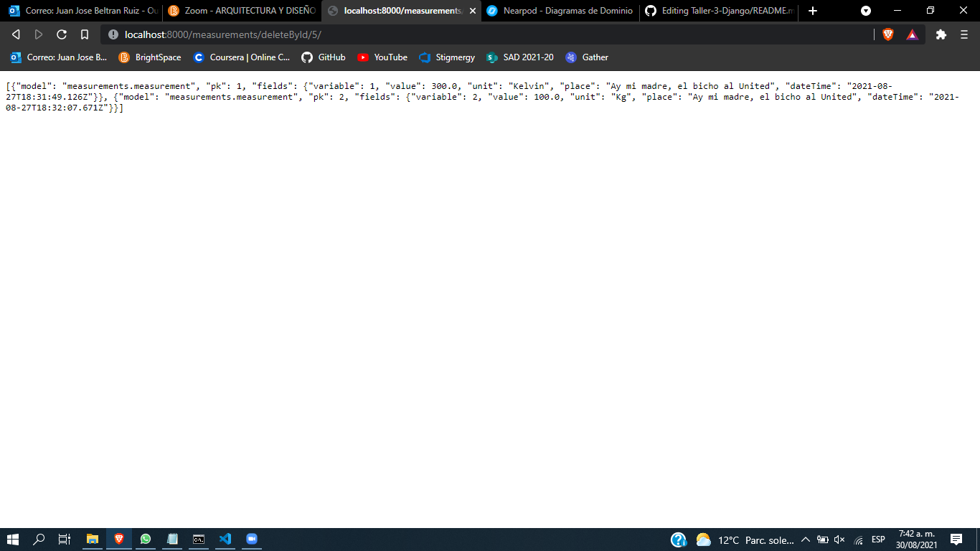The height and width of the screenshot is (551, 980).
Task: Open the Correo Juan Jose bookmark
Action: pos(59,57)
